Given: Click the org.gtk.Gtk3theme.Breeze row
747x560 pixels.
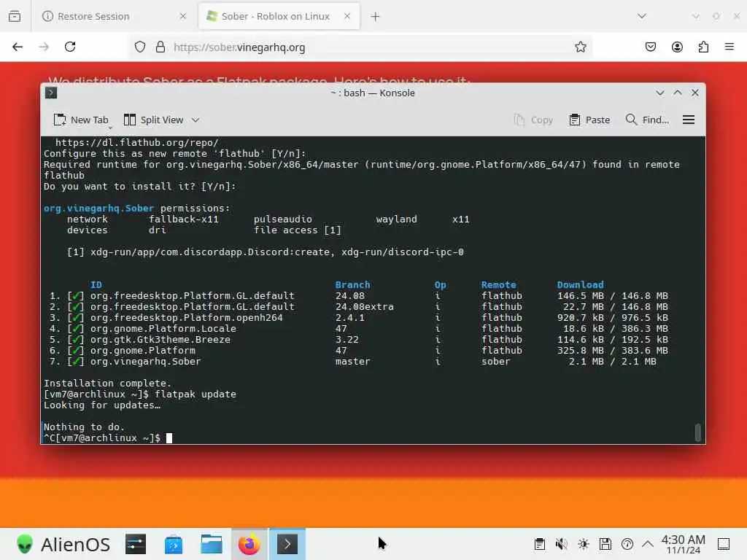Looking at the screenshot, I should coord(358,340).
